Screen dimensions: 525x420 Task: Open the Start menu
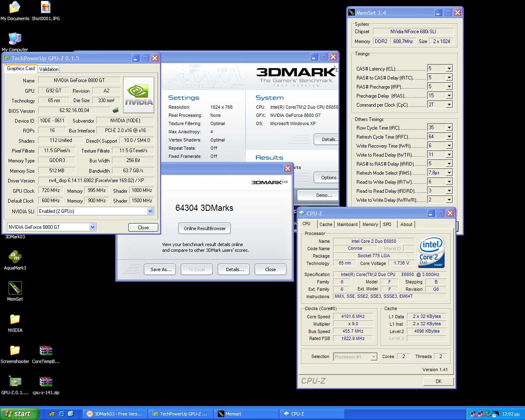19,414
